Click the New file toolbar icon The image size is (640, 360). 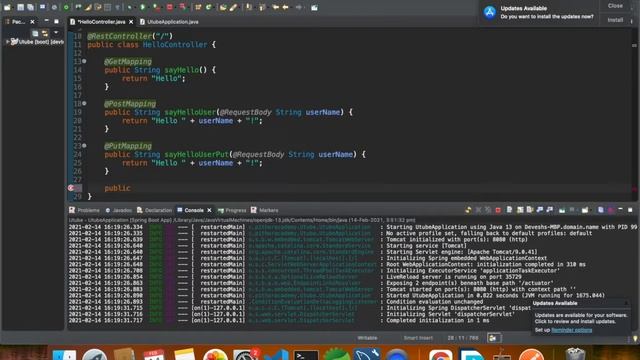[7, 7]
